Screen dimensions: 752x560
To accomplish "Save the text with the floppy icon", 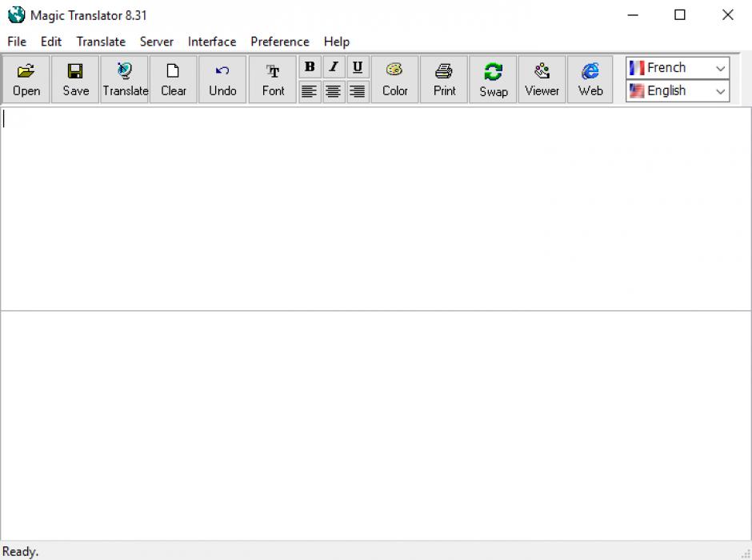I will tap(75, 79).
